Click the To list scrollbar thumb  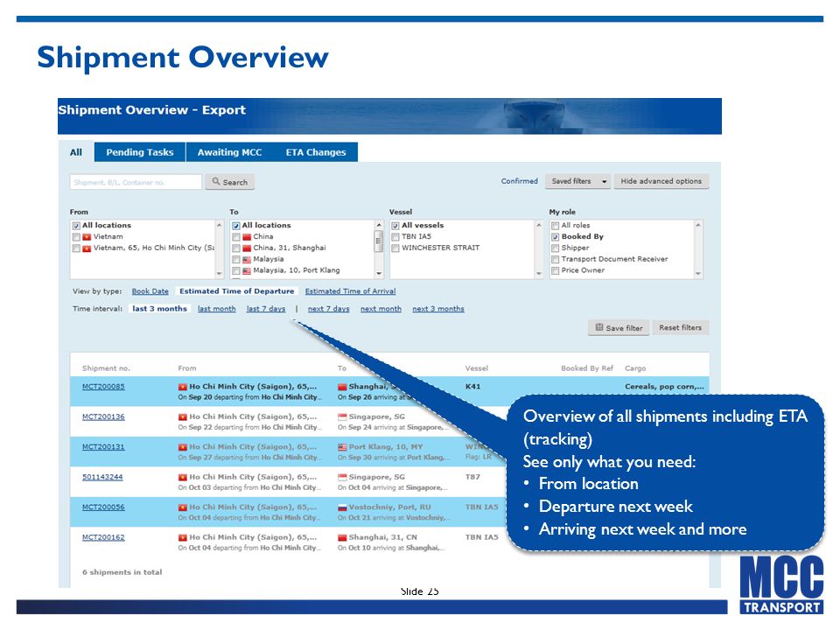click(379, 241)
